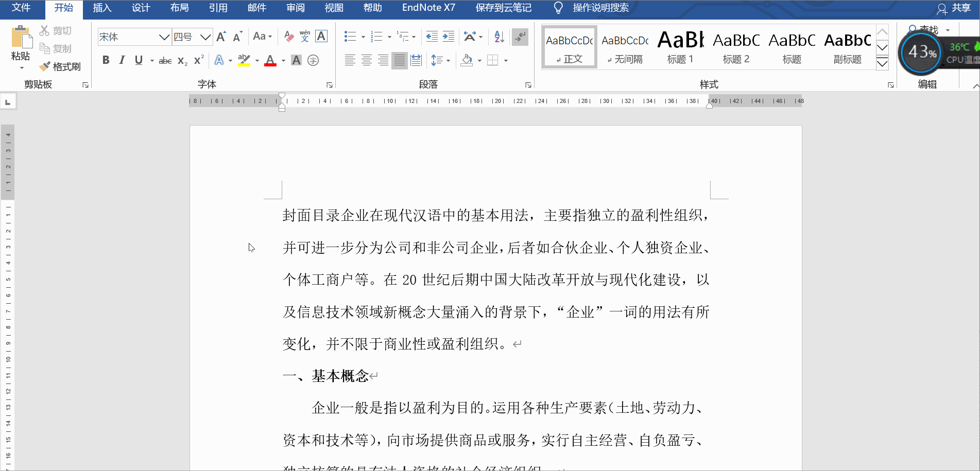The height and width of the screenshot is (471, 980).
Task: Toggle italic formatting
Action: 122,60
